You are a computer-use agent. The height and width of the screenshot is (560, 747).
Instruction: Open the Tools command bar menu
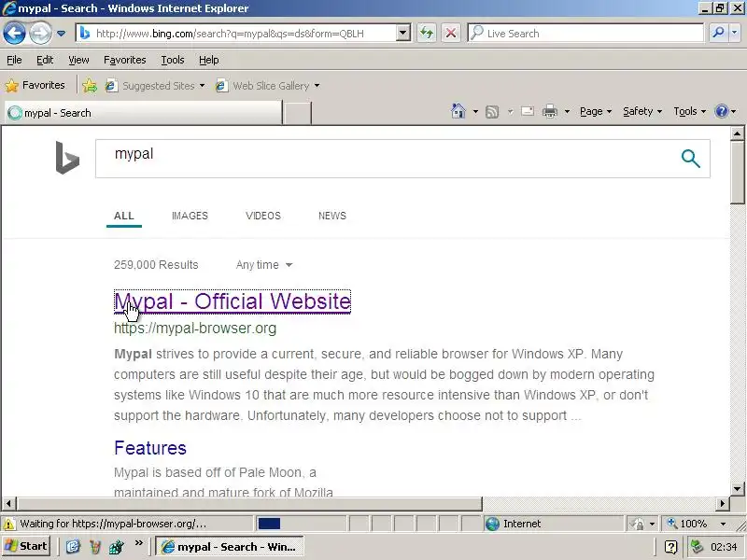point(689,111)
